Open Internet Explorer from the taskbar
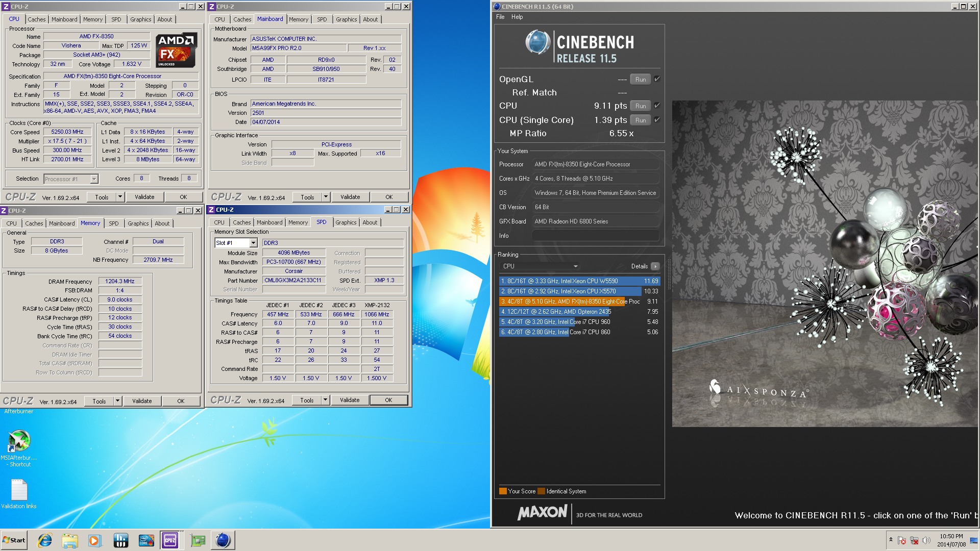 pyautogui.click(x=45, y=540)
